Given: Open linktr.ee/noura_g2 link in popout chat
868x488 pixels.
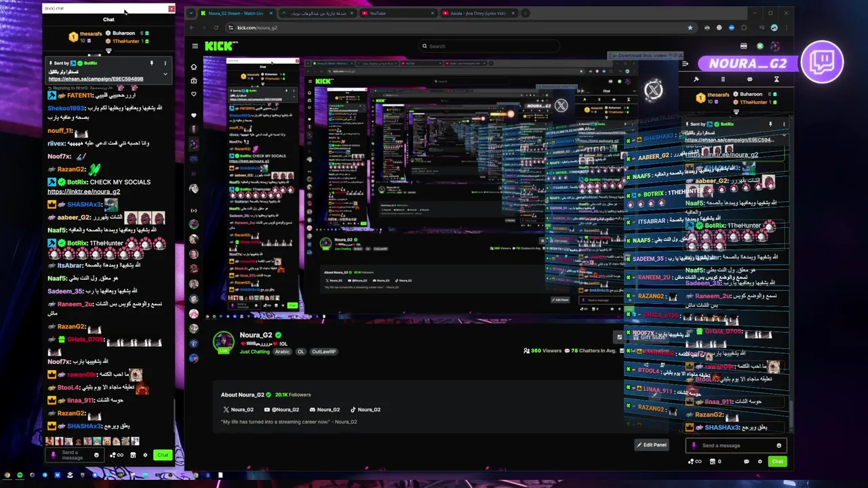Looking at the screenshot, I should (x=83, y=192).
